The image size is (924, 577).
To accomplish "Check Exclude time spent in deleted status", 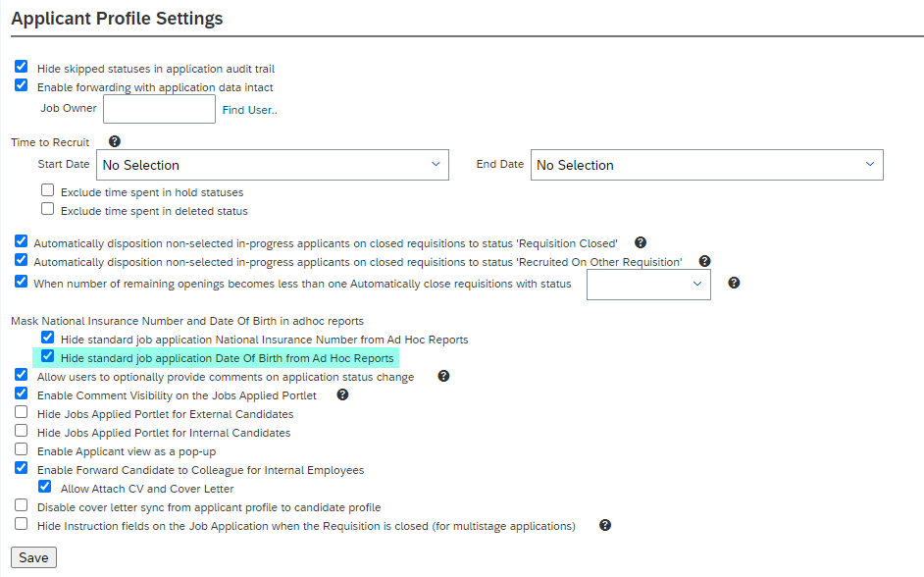I will pos(48,209).
